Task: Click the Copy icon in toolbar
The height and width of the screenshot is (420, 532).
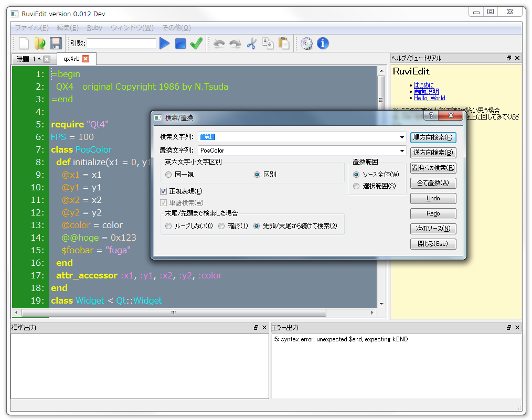Action: (268, 44)
